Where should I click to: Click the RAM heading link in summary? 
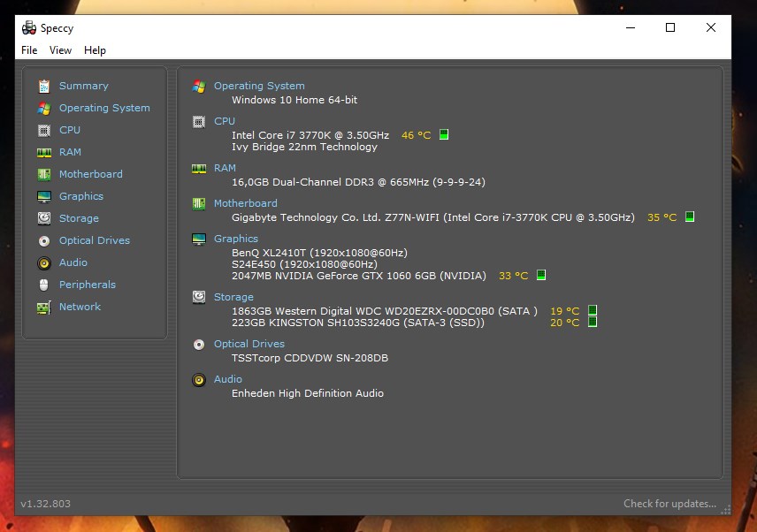[225, 168]
